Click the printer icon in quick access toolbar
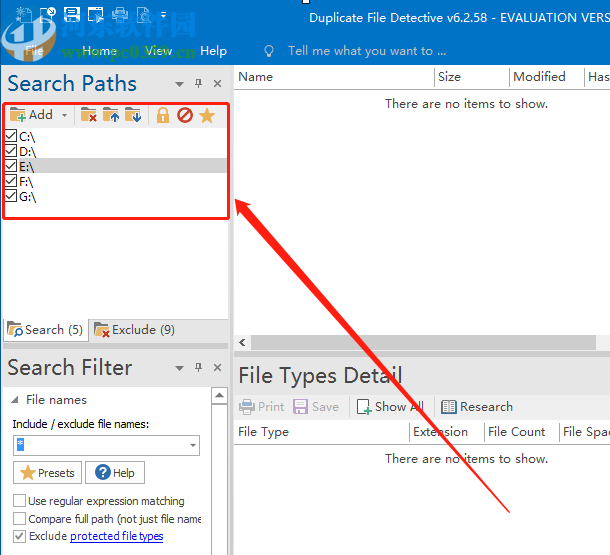 tap(120, 15)
